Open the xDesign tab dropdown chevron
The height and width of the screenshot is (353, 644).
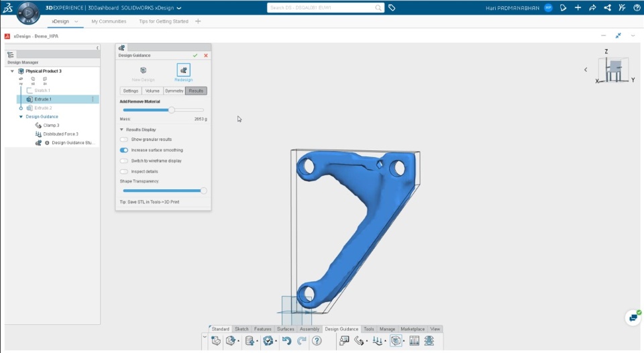76,21
